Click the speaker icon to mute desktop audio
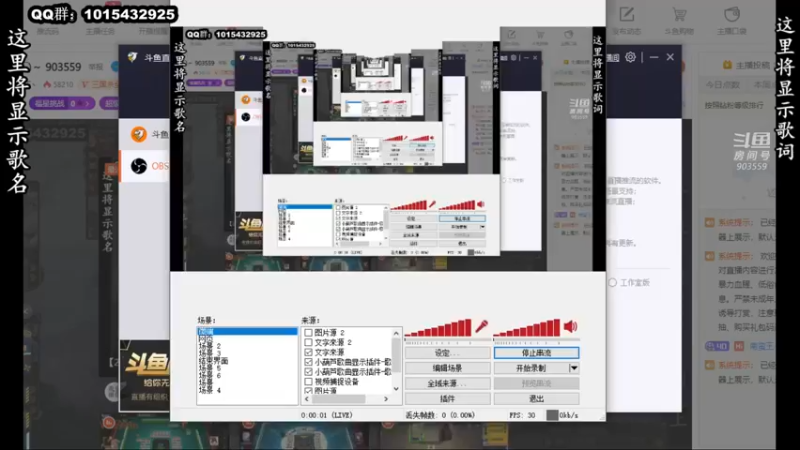Viewport: 800px width, 450px height. (x=570, y=327)
